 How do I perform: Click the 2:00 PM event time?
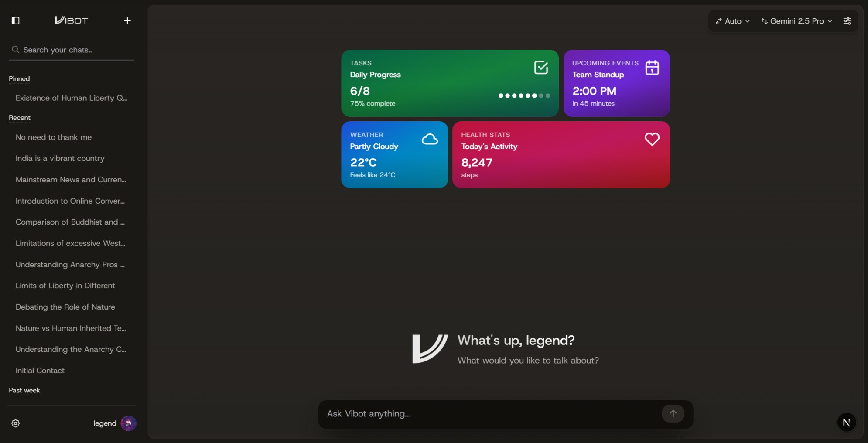pyautogui.click(x=594, y=91)
